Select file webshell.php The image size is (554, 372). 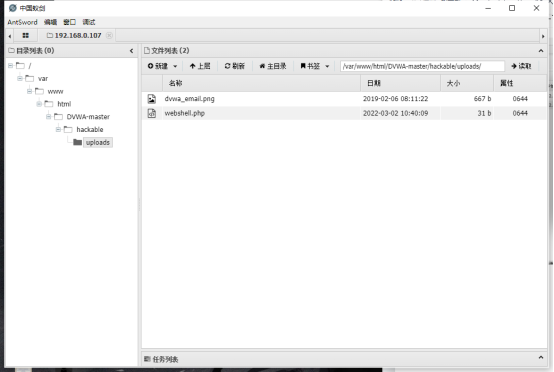click(184, 113)
